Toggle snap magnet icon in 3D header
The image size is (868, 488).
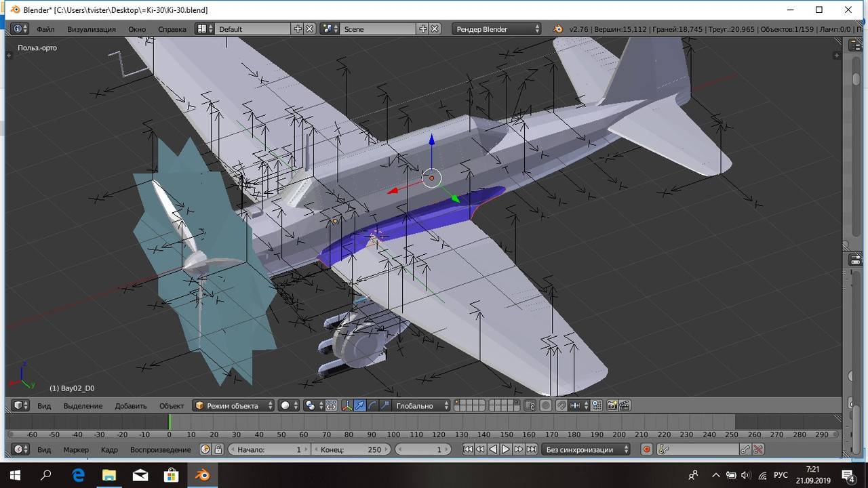(561, 406)
